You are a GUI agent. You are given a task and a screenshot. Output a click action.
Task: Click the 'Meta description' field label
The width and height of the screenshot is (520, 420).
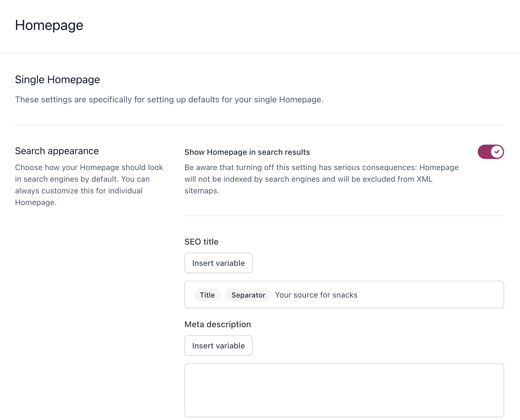click(217, 324)
